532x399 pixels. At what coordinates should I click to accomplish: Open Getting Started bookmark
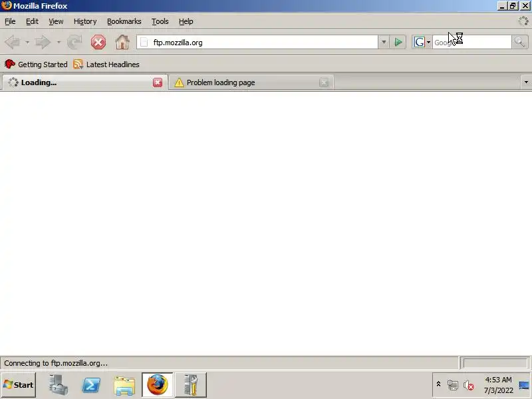click(36, 64)
